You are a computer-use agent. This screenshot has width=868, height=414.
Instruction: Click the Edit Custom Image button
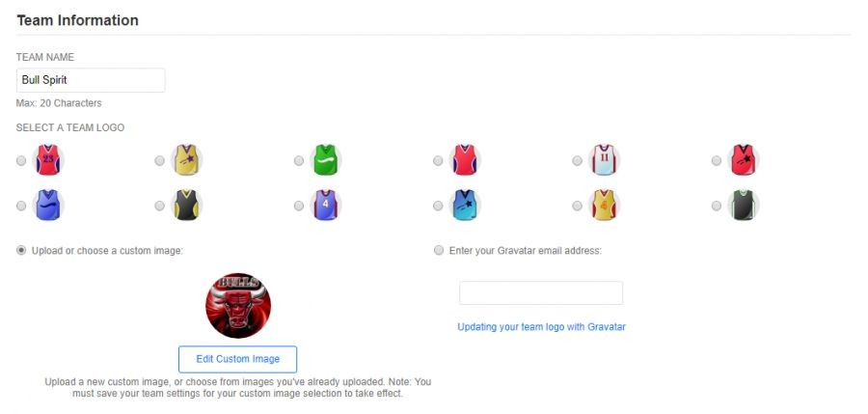click(x=237, y=359)
